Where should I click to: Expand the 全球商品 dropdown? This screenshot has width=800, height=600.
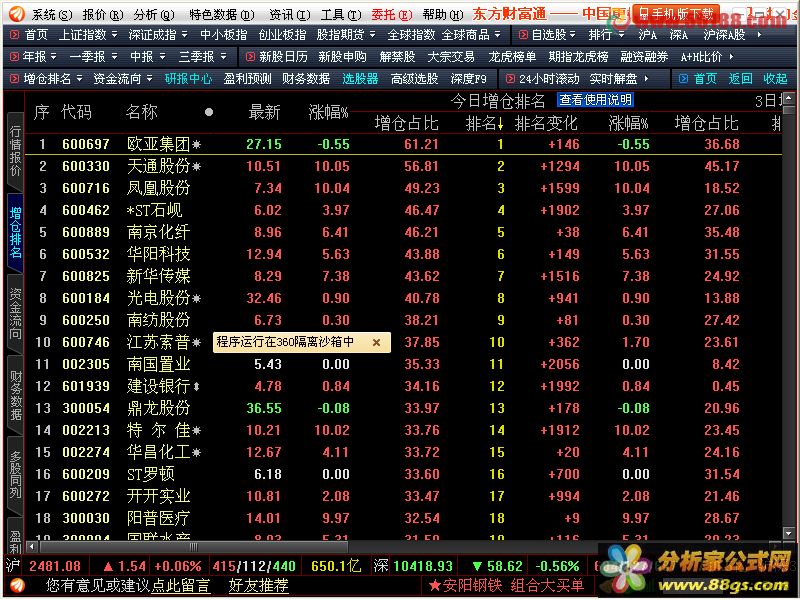(497, 35)
